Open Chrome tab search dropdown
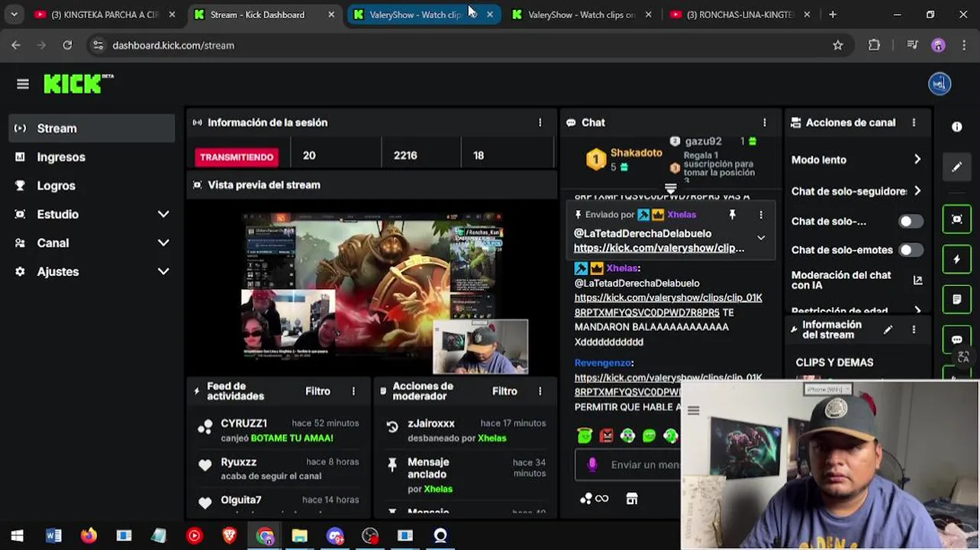Image resolution: width=980 pixels, height=550 pixels. click(14, 15)
